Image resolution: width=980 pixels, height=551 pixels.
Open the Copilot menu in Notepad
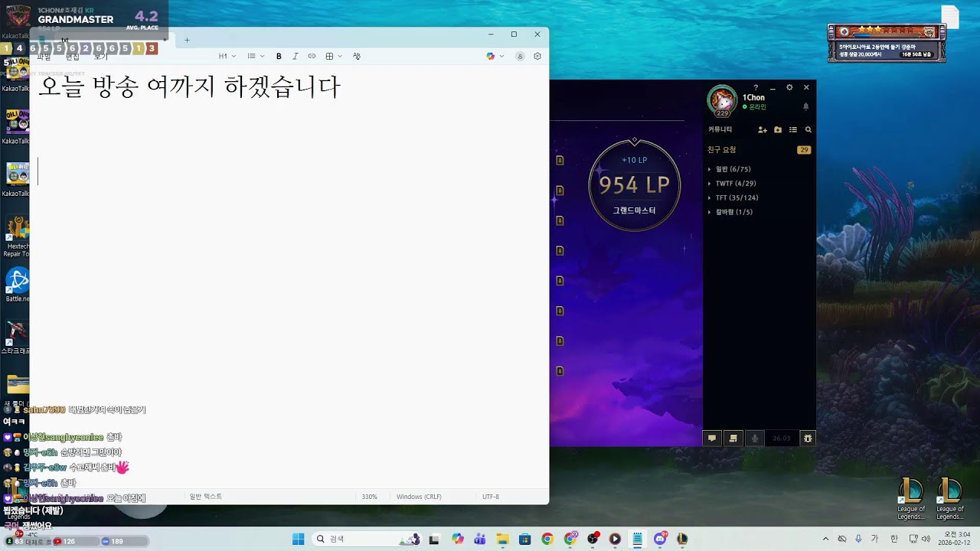tap(495, 56)
